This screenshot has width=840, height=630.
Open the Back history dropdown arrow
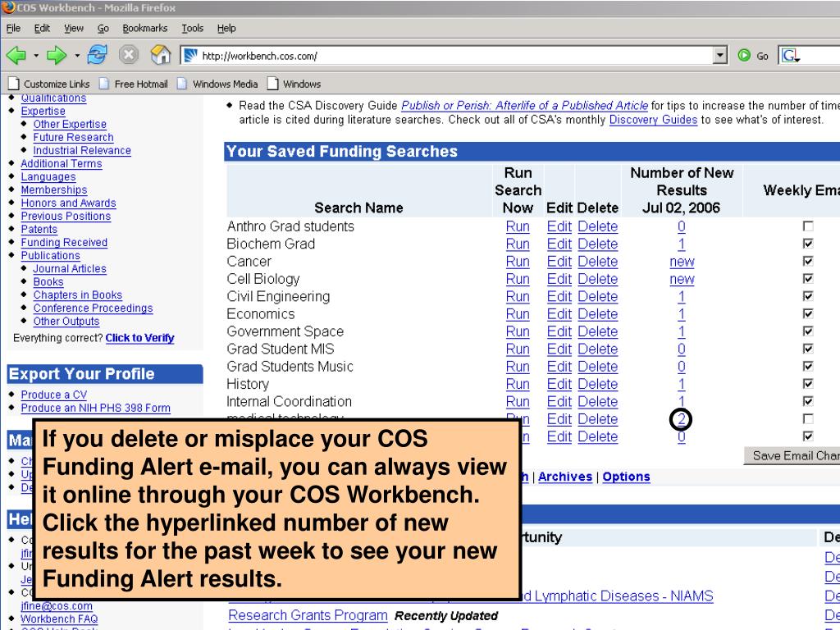click(x=36, y=55)
